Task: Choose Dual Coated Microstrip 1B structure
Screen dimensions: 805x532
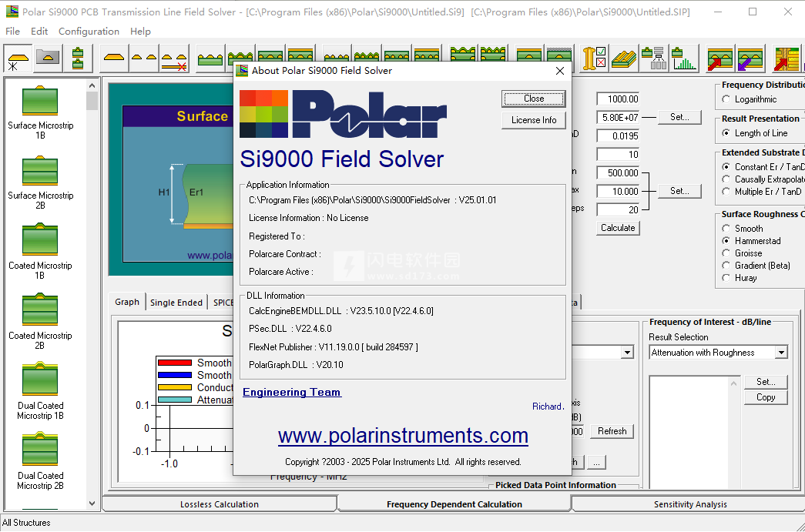Action: 40,382
